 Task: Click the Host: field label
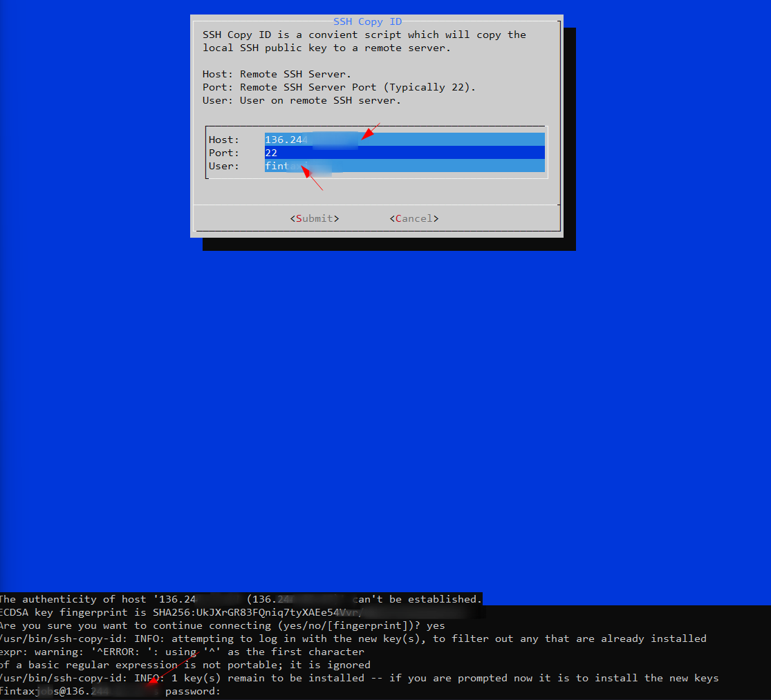[223, 140]
